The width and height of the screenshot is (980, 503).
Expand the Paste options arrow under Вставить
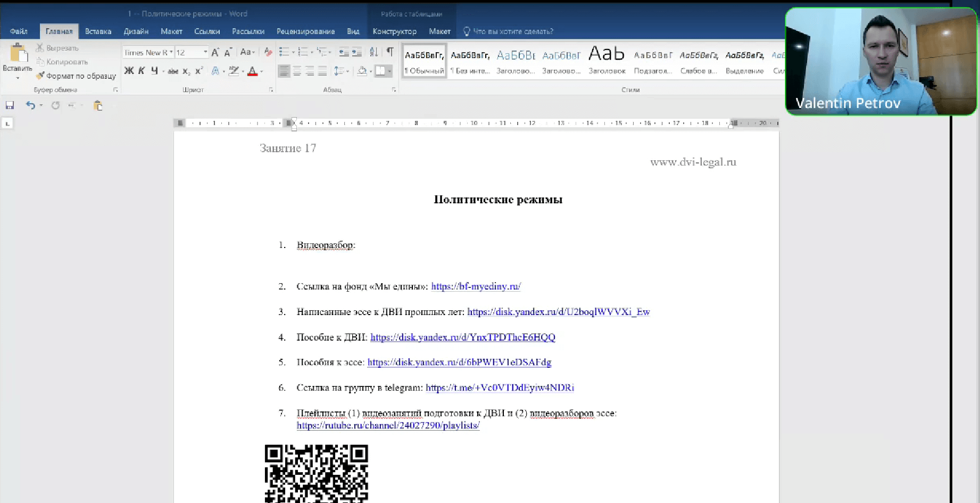point(18,78)
